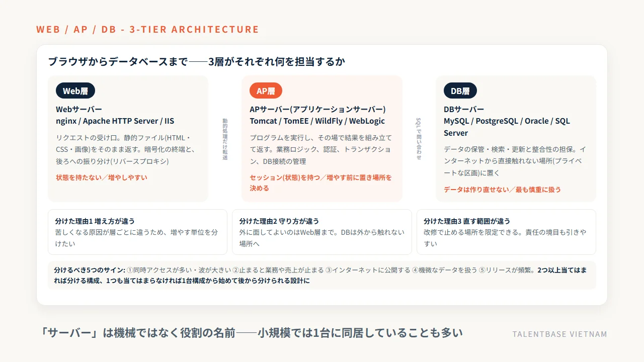Viewport: 644px width, 362px height.
Task: Click the text MySQL / PostgreSQL / Oracle / SQL Server
Action: pos(507,127)
